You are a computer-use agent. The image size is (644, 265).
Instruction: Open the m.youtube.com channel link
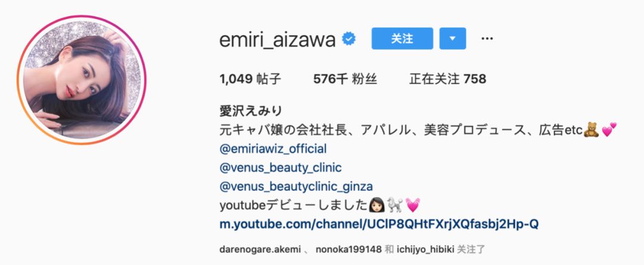pyautogui.click(x=379, y=224)
